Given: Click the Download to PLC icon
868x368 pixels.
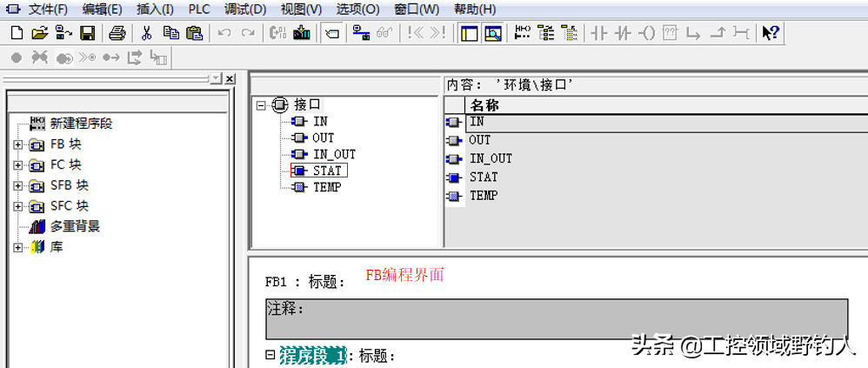Looking at the screenshot, I should tap(302, 33).
